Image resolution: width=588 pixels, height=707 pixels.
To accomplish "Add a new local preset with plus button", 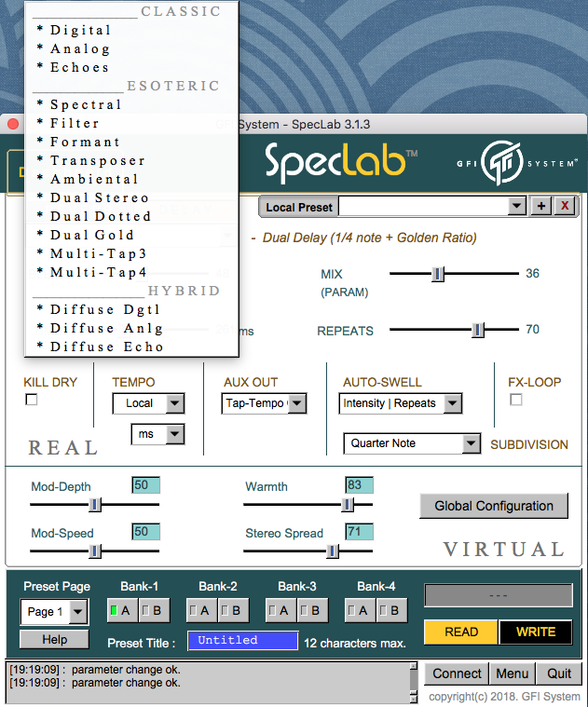I will 541,207.
